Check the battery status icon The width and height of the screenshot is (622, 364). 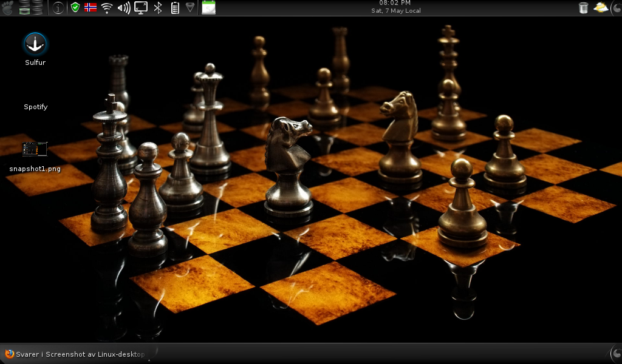point(175,7)
